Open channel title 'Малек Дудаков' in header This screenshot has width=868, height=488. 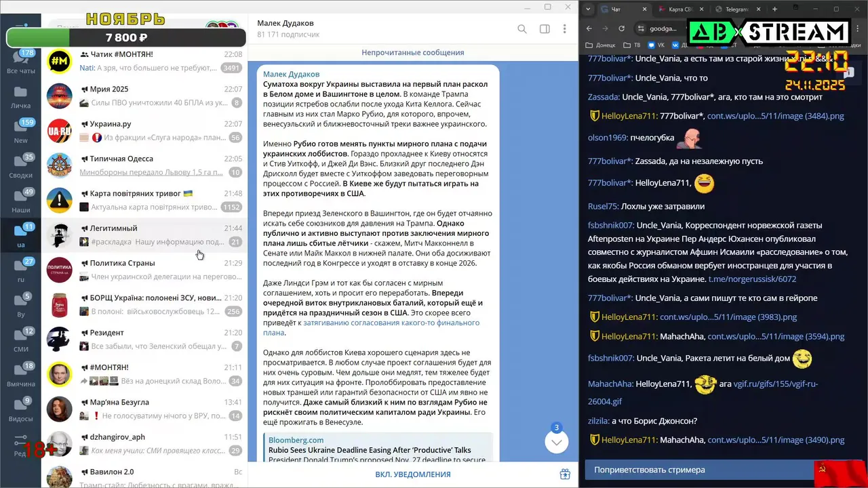pos(285,23)
